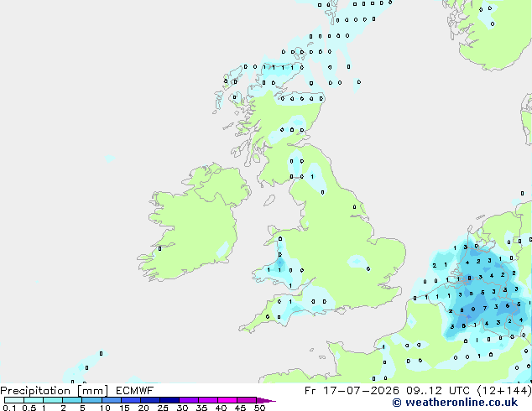Click the 10–15 mm legend color swatch
This screenshot has width=532, height=411.
point(111,400)
